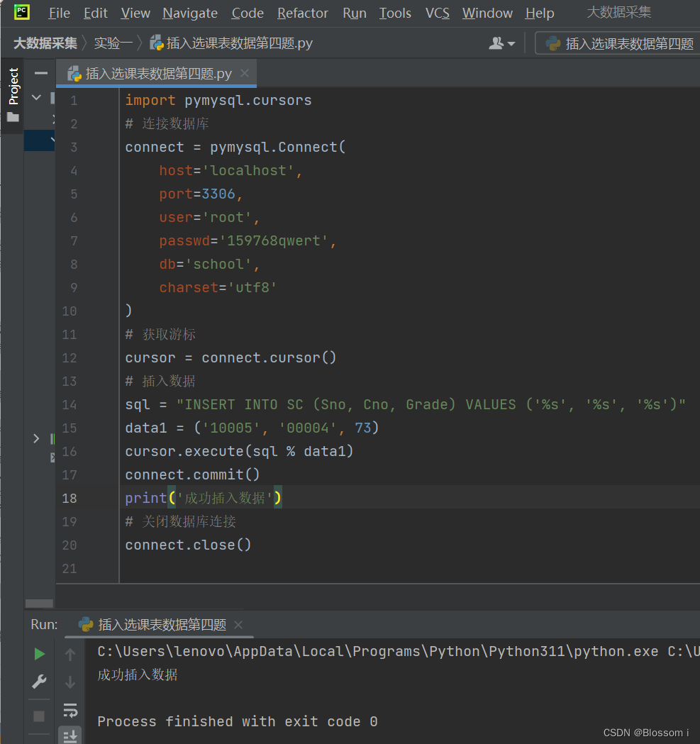Open the Window menu
This screenshot has height=744, width=700.
point(487,13)
